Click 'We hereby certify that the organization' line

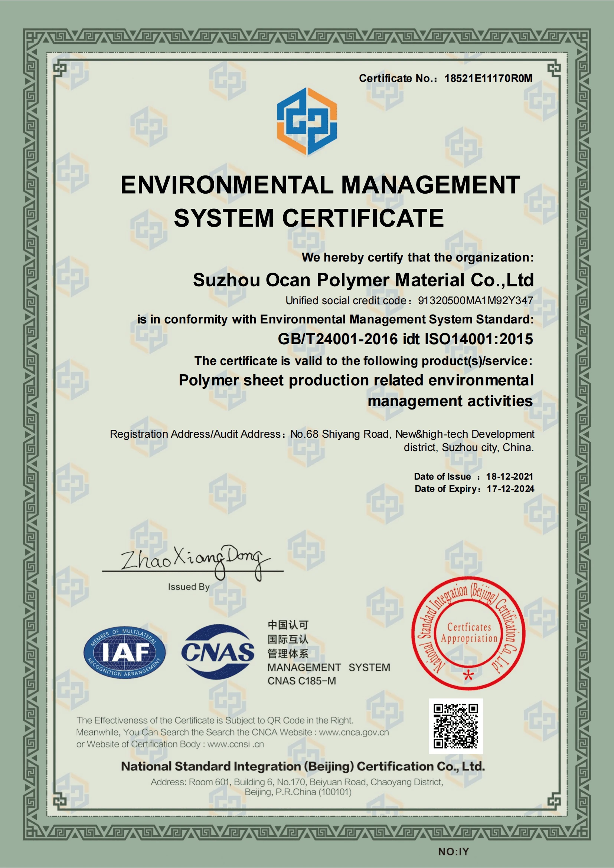(x=418, y=257)
